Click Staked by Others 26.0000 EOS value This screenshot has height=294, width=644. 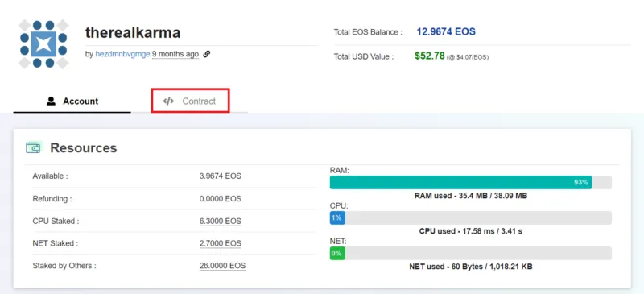223,266
